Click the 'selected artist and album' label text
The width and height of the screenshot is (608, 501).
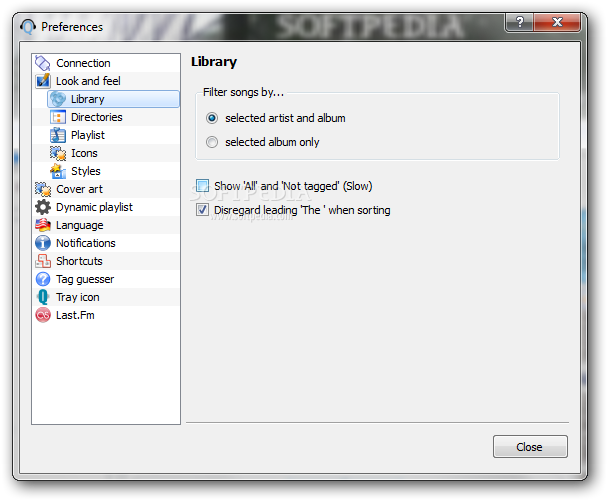click(285, 118)
